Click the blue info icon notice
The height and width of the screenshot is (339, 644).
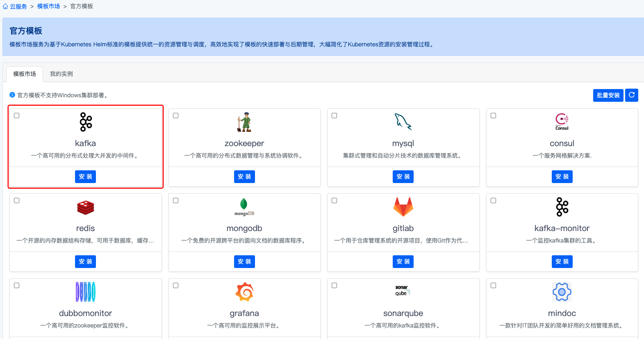[x=12, y=95]
